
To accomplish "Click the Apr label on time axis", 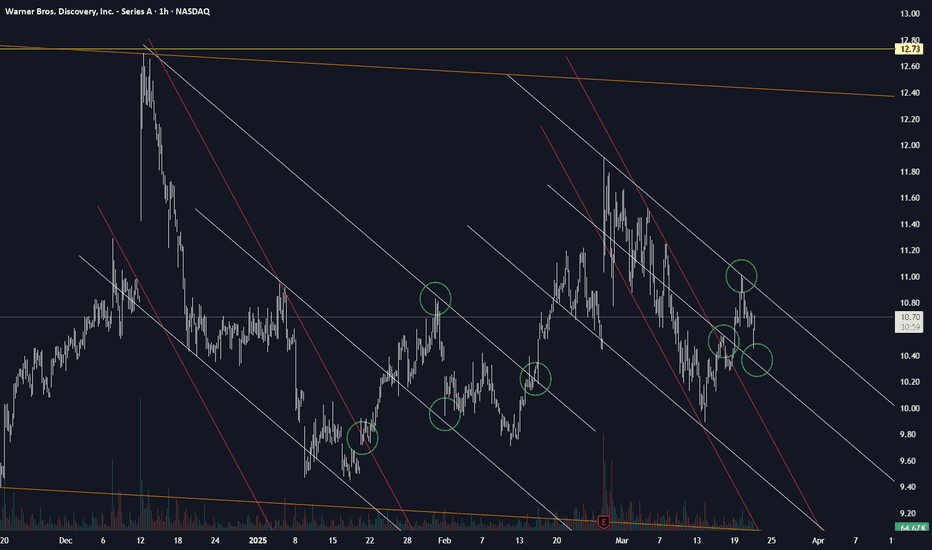I will pos(818,540).
